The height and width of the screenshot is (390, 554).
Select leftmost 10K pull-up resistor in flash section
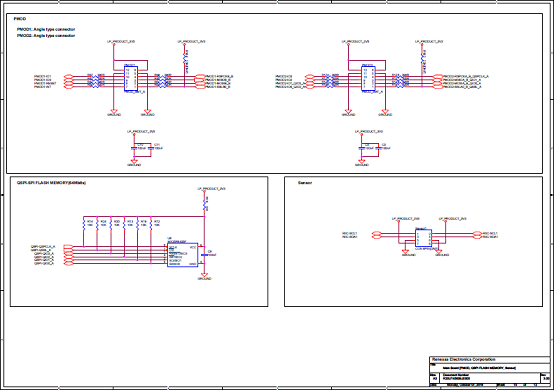pyautogui.click(x=84, y=225)
